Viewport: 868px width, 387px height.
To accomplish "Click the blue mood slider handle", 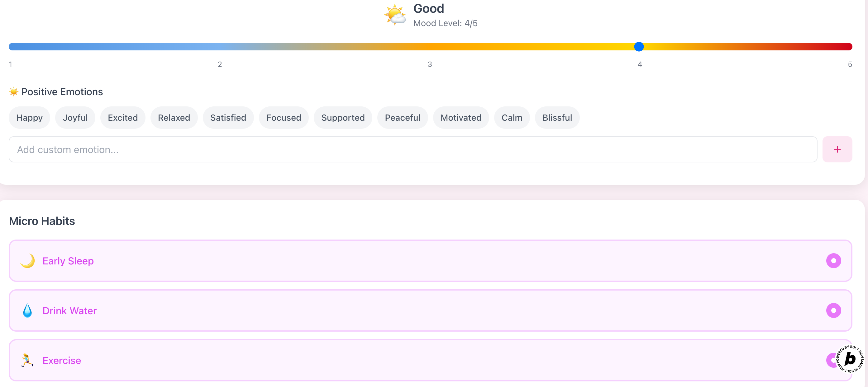I will (638, 46).
